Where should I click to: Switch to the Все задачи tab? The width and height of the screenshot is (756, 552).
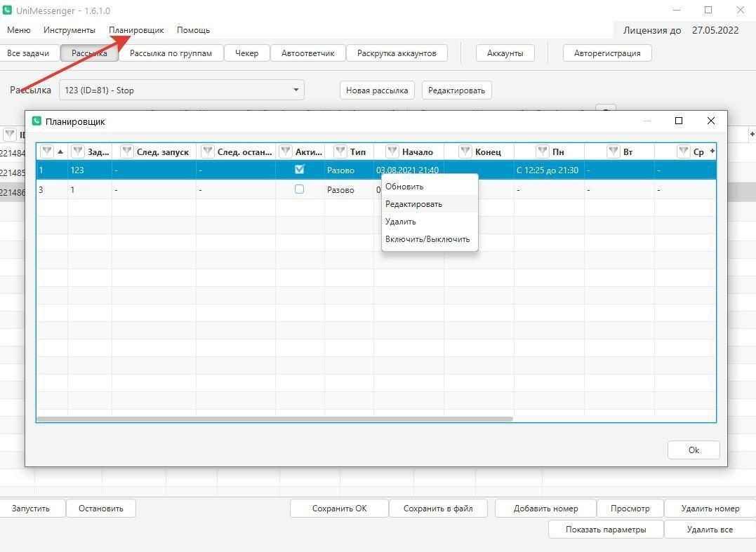(x=28, y=53)
